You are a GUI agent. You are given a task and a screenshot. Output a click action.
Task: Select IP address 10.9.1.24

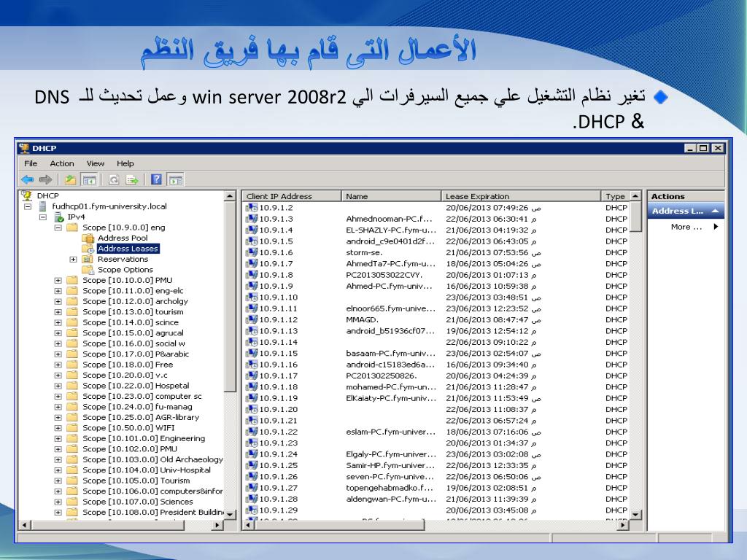(x=278, y=454)
